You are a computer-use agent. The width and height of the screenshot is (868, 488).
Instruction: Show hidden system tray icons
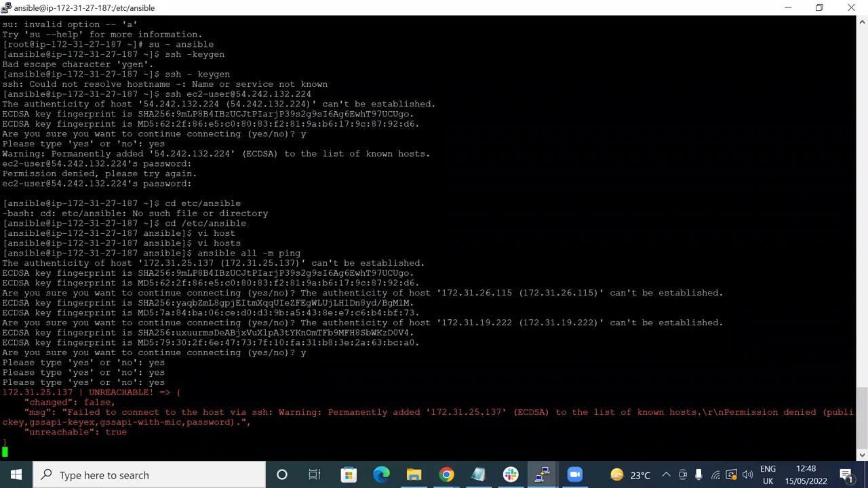coord(666,475)
